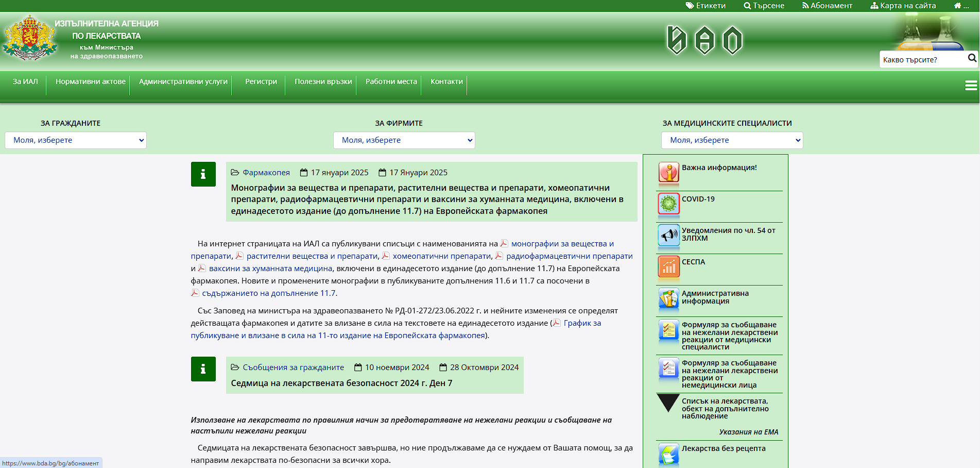Click the black triangle monitoring icon
980x468 pixels.
coord(668,402)
